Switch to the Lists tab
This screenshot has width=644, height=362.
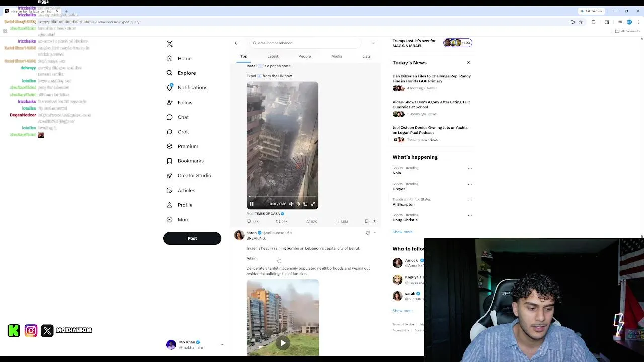pos(366,56)
